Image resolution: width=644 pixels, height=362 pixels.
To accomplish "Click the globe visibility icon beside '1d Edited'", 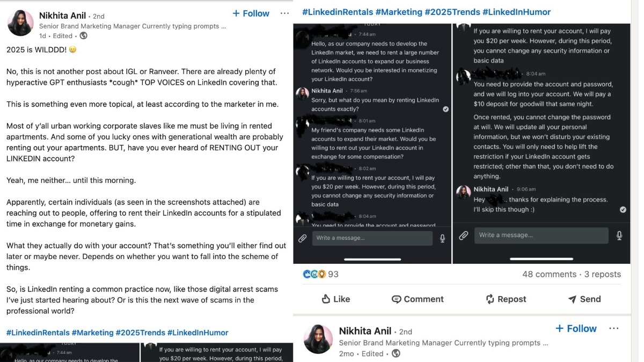I will tap(82, 36).
